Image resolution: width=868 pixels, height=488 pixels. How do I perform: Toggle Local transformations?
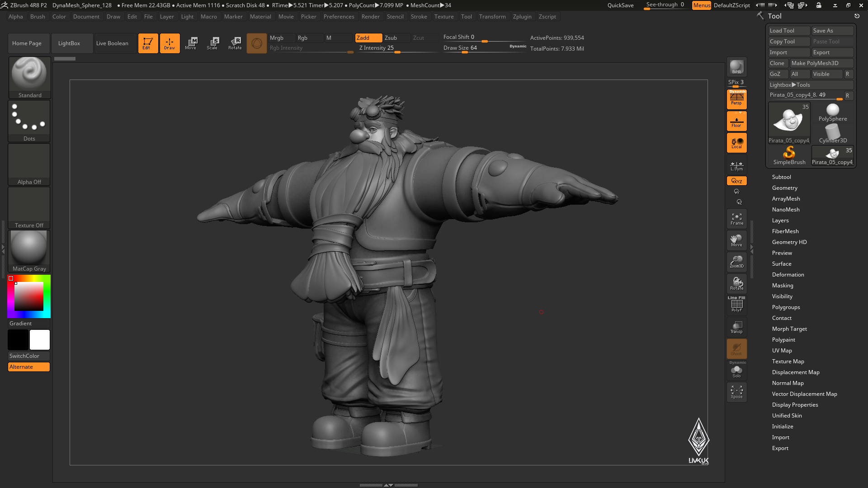pos(736,143)
